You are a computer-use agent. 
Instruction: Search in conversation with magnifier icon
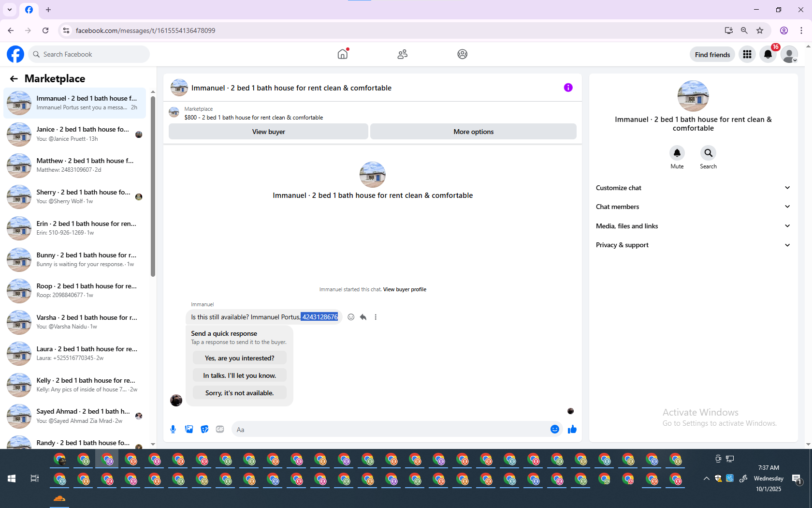coord(708,153)
